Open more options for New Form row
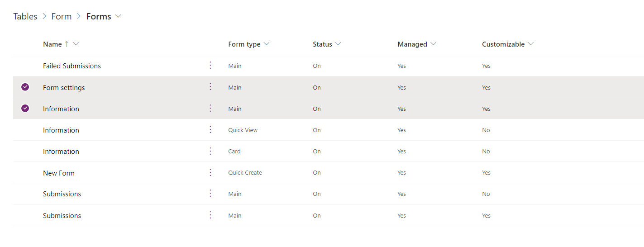The width and height of the screenshot is (644, 247). tap(210, 172)
